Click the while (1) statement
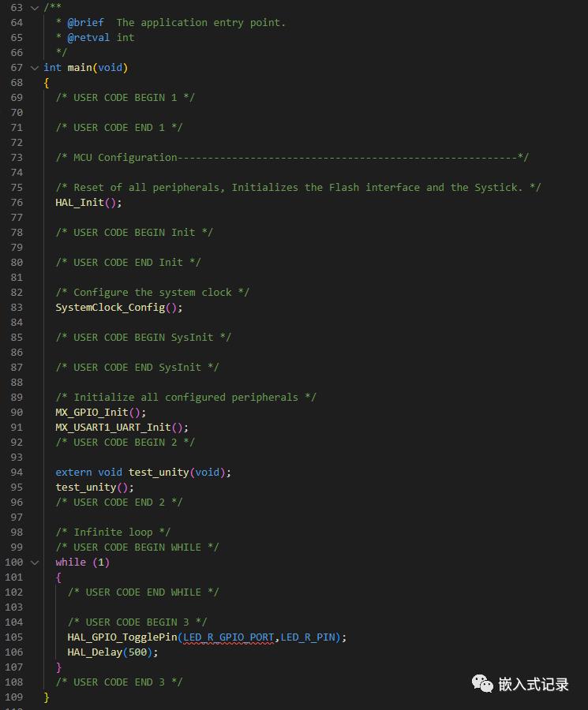This screenshot has width=588, height=710. pos(82,562)
